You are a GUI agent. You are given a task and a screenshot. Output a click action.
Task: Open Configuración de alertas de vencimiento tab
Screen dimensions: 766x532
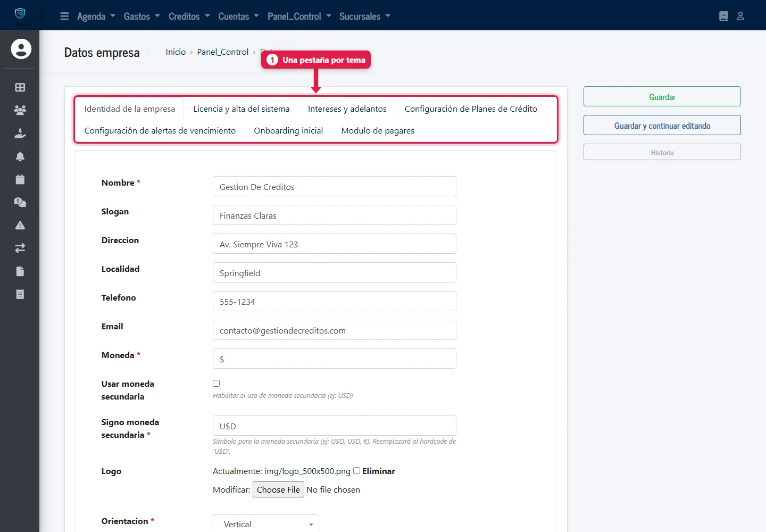[160, 130]
